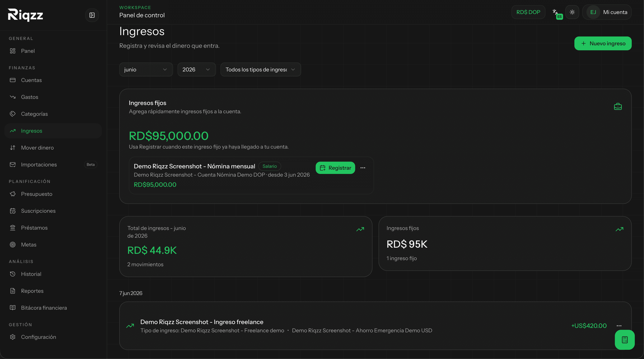Screen dimensions: 644x359
Task: Click the Panel grid icon in sidebar
Action: [13, 51]
